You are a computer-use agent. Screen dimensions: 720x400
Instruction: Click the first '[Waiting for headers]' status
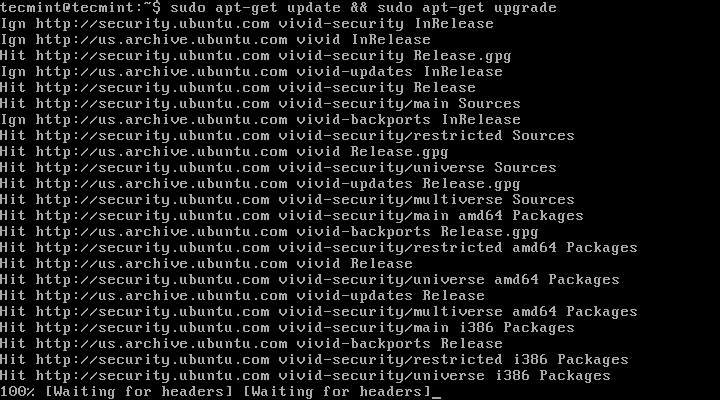135,392
